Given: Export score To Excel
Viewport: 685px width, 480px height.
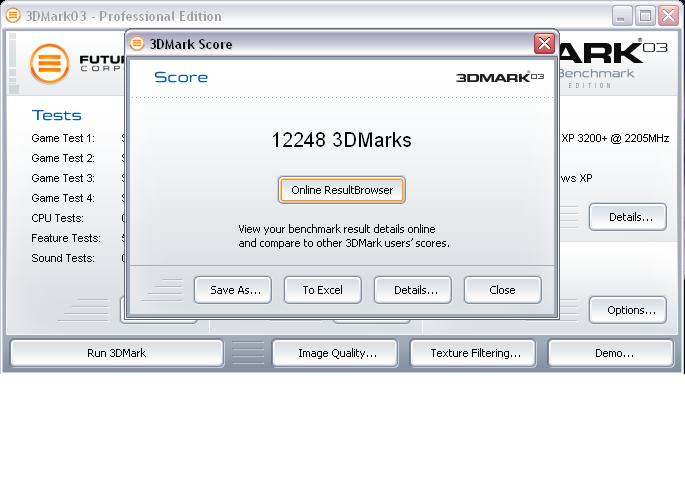Looking at the screenshot, I should tap(323, 290).
